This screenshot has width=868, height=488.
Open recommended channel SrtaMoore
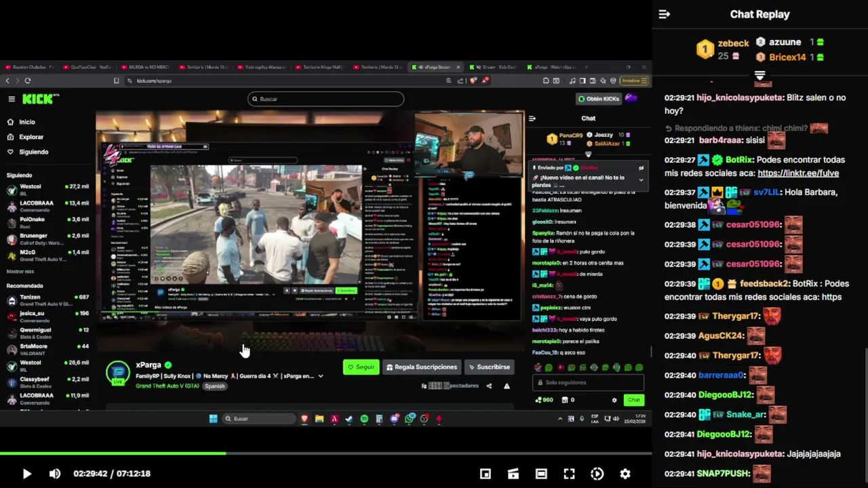[x=47, y=350]
